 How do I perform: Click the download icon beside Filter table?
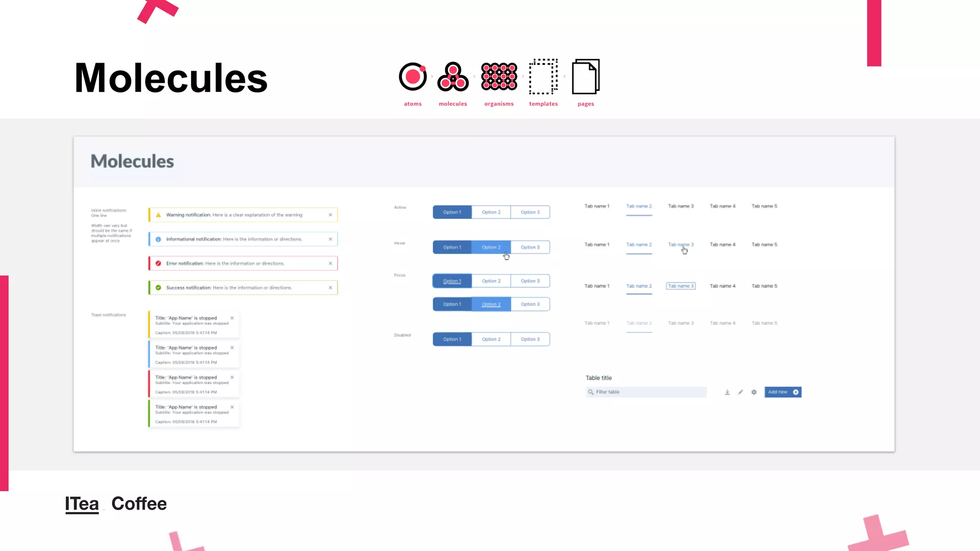727,392
